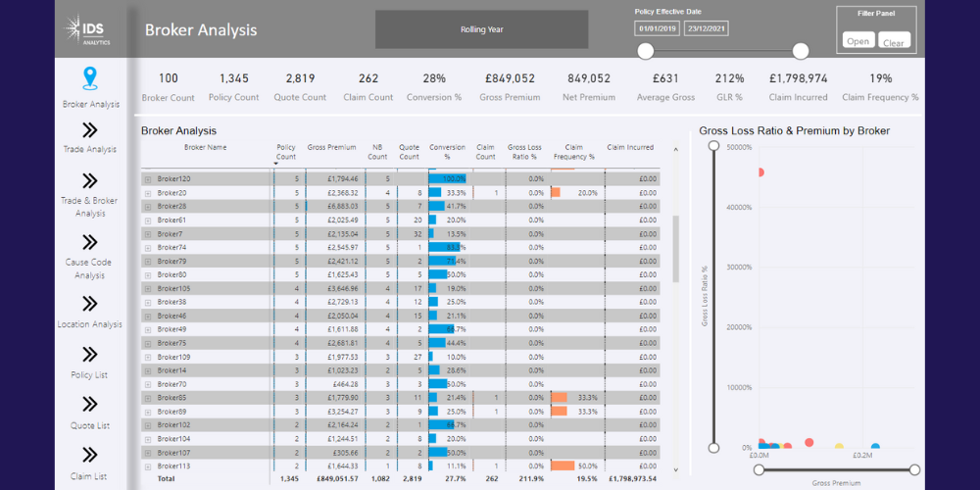Open the Policy List chevron icon

90,355
